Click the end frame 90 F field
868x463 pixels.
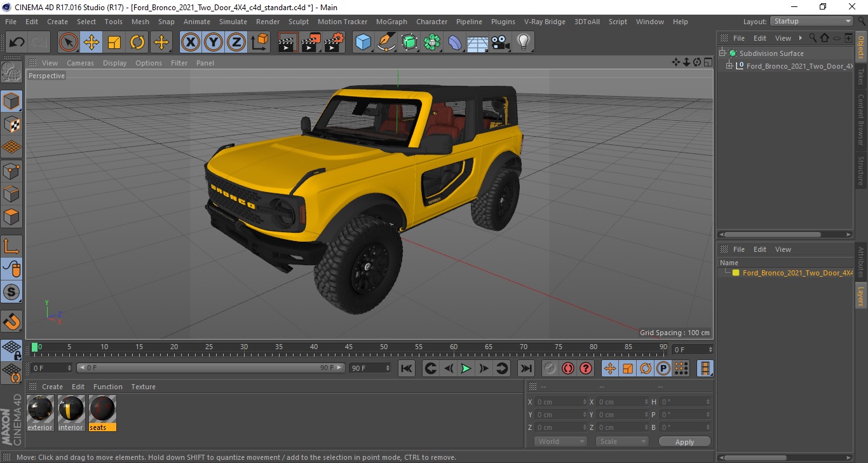pos(370,368)
